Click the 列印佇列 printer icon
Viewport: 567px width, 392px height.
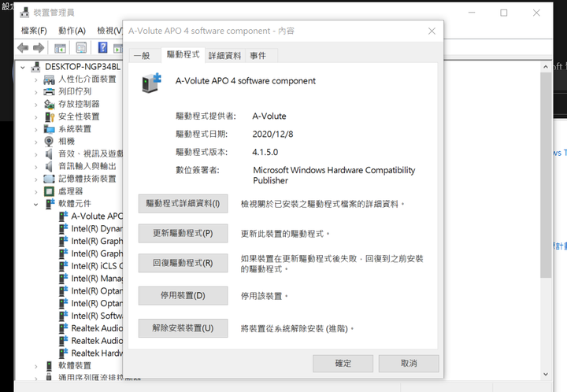pos(49,92)
